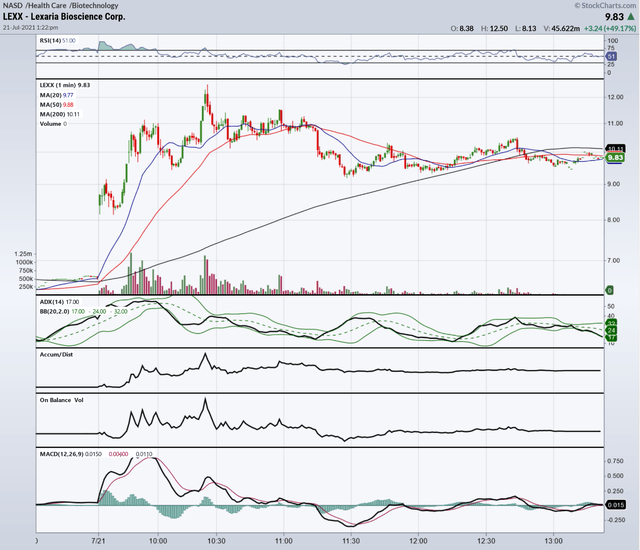This screenshot has height=550, width=640.
Task: Click the low price L: 8.13
Action: (526, 29)
